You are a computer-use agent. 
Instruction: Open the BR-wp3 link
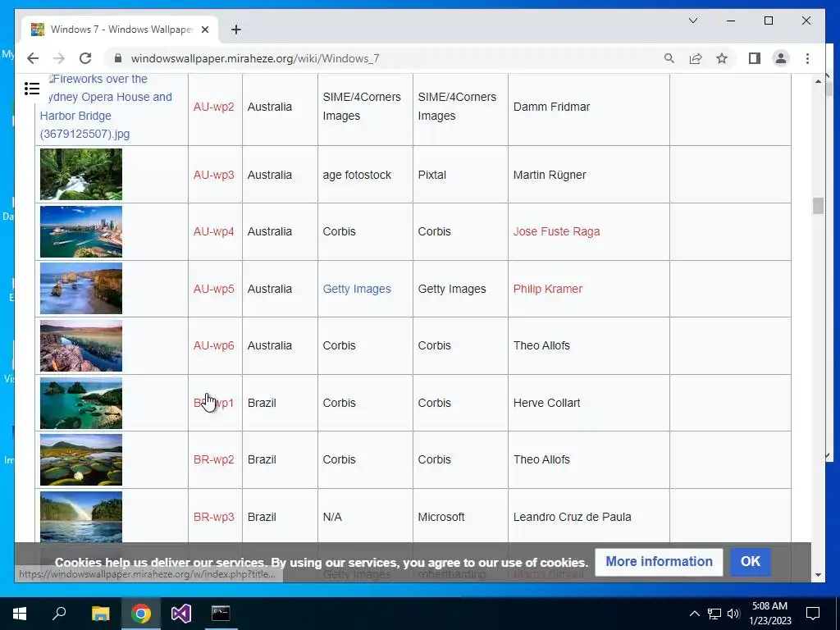click(214, 517)
